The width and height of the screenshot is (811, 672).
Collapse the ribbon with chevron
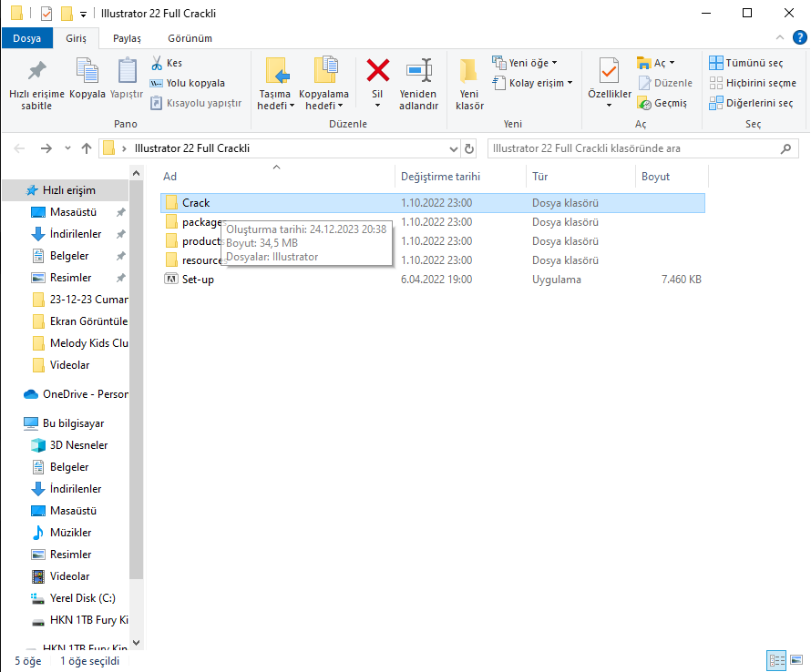pos(780,37)
